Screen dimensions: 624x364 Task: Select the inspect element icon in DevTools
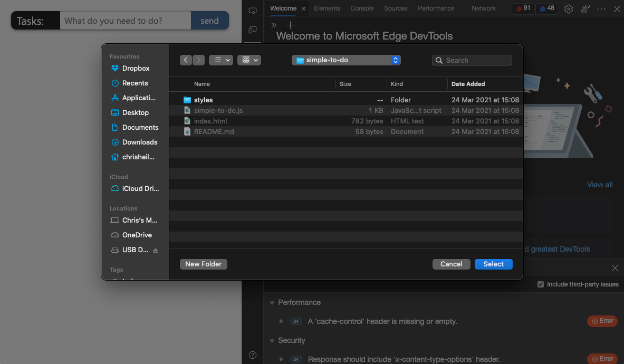coord(252,10)
